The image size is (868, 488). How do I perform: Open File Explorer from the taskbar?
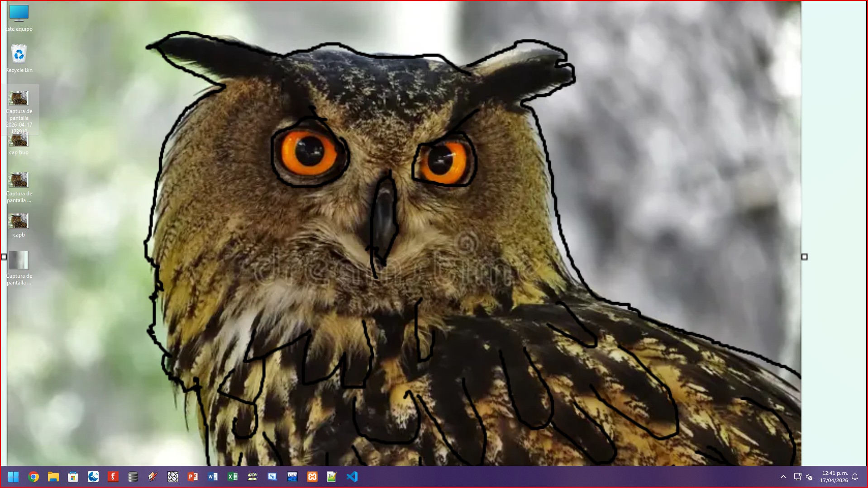(x=53, y=477)
